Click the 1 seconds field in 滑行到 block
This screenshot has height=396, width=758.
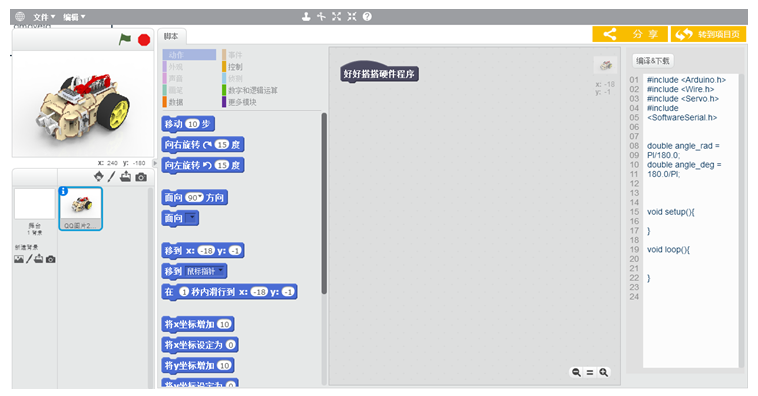click(x=184, y=292)
